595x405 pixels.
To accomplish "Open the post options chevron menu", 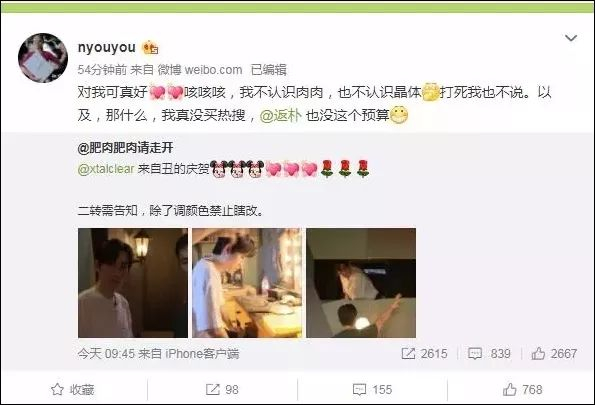I will (x=571, y=38).
